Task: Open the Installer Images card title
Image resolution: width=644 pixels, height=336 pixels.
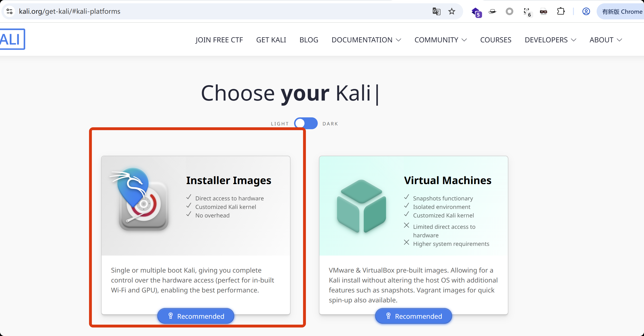Action: click(x=228, y=180)
